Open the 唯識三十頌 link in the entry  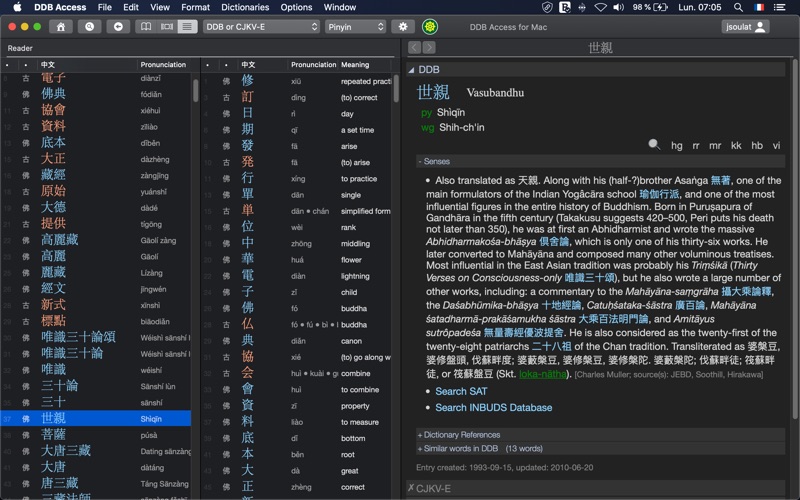coord(589,278)
